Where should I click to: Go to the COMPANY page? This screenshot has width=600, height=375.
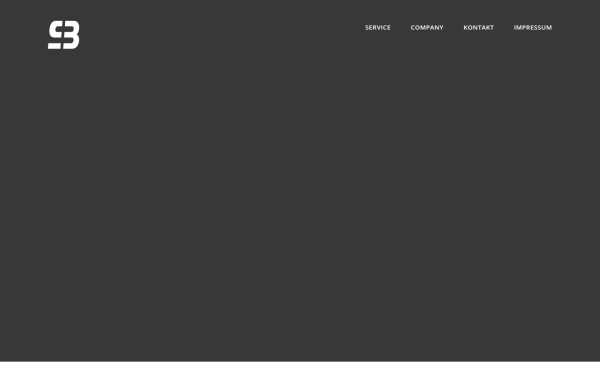427,28
